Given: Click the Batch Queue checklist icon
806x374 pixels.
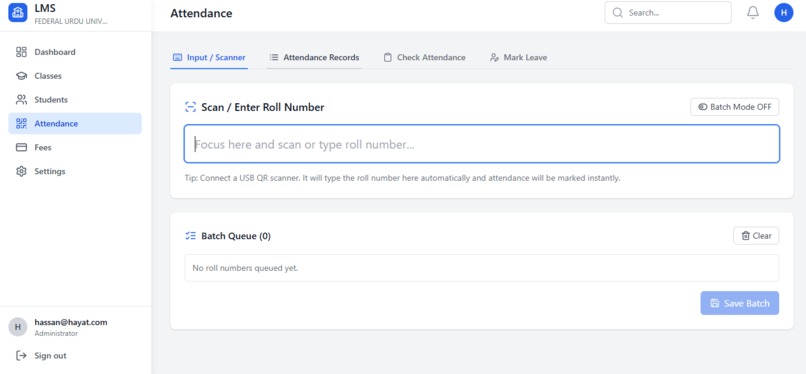Looking at the screenshot, I should (190, 236).
